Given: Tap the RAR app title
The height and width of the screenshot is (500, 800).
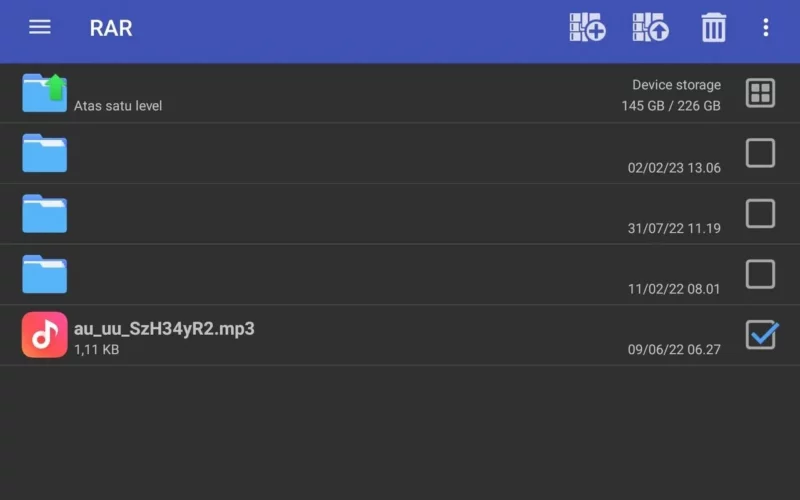Looking at the screenshot, I should [x=111, y=28].
